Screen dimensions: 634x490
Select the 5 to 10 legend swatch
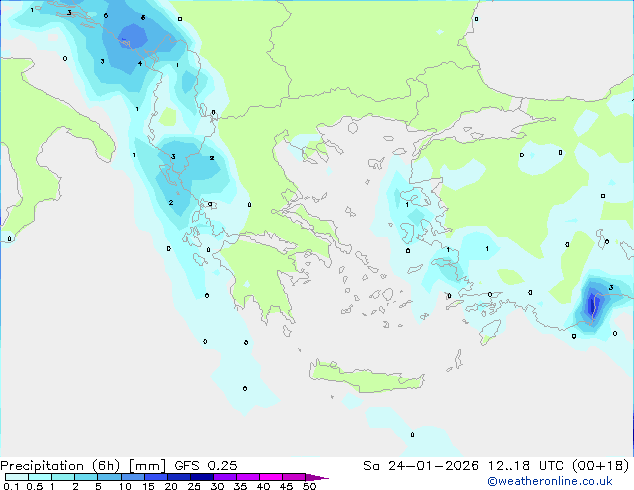click(109, 477)
